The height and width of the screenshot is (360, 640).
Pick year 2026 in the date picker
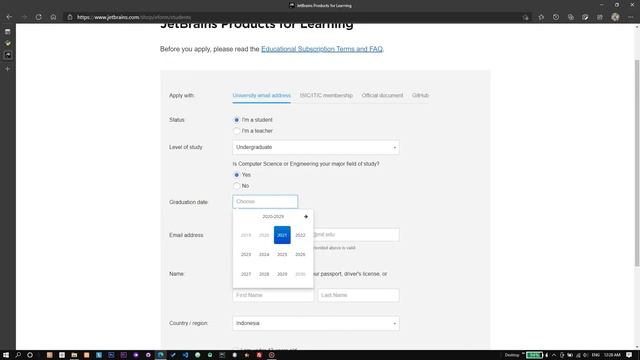tap(300, 254)
